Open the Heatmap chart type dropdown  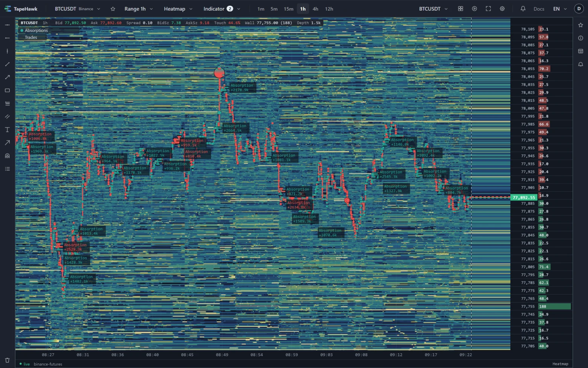pyautogui.click(x=178, y=9)
